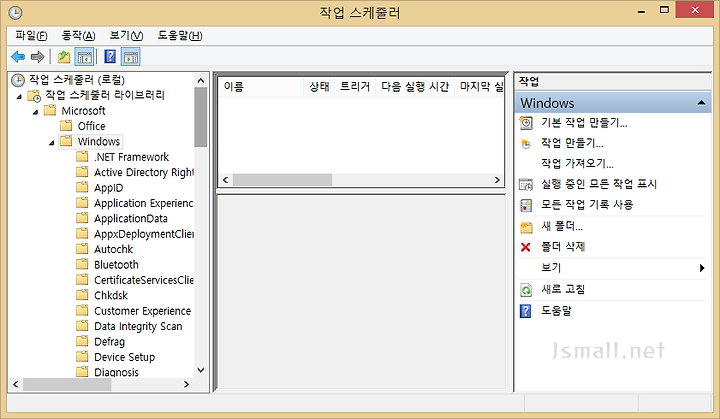The image size is (720, 419).
Task: Click the Defrag folder icon
Action: 82,341
